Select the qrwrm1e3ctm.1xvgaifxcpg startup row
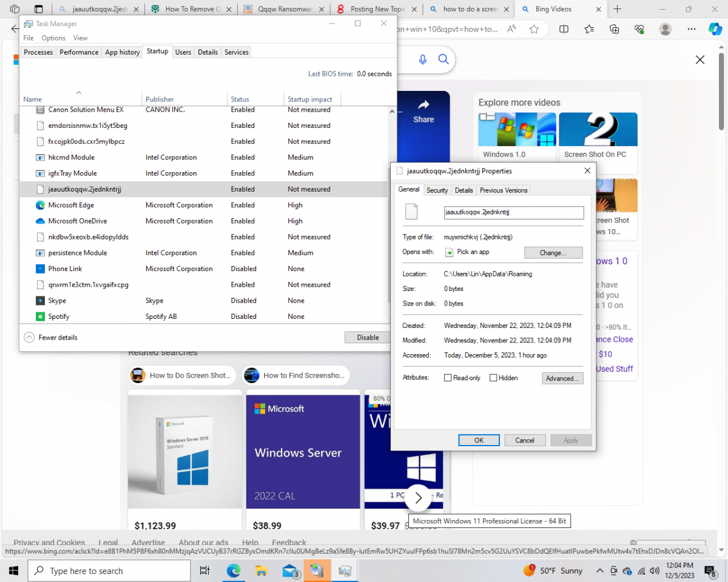728x582 pixels. pos(203,284)
